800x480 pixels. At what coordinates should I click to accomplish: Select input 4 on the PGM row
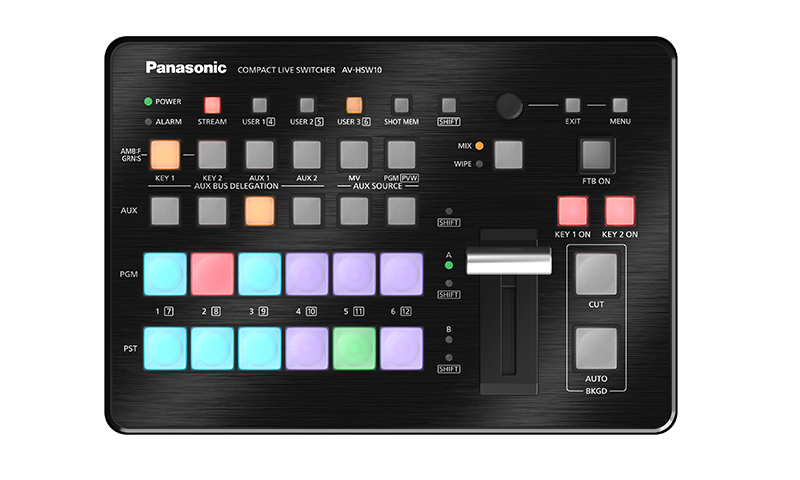(x=307, y=274)
